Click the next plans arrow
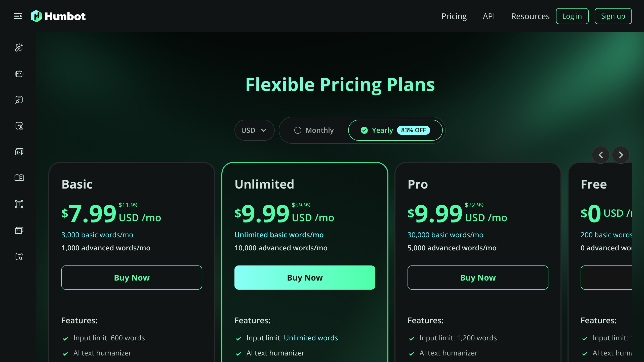Image resolution: width=644 pixels, height=362 pixels. pyautogui.click(x=620, y=155)
